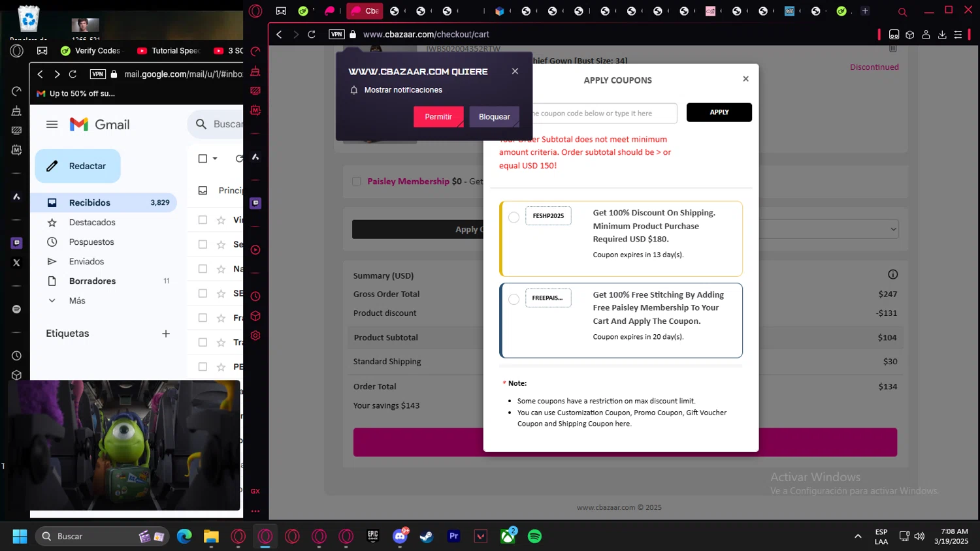Click the Monsters Inc video thumbnail popup
Viewport: 980px width, 551px height.
(x=124, y=446)
